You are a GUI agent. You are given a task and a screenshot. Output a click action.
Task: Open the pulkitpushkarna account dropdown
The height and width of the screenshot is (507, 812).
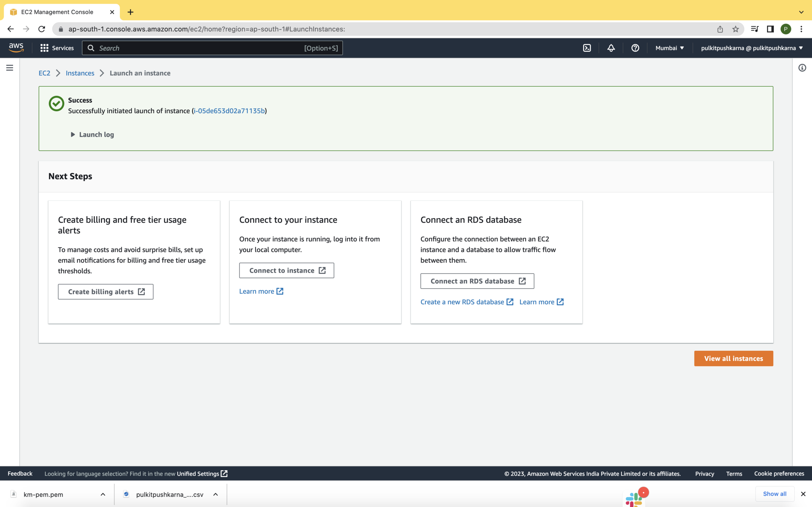pos(752,48)
